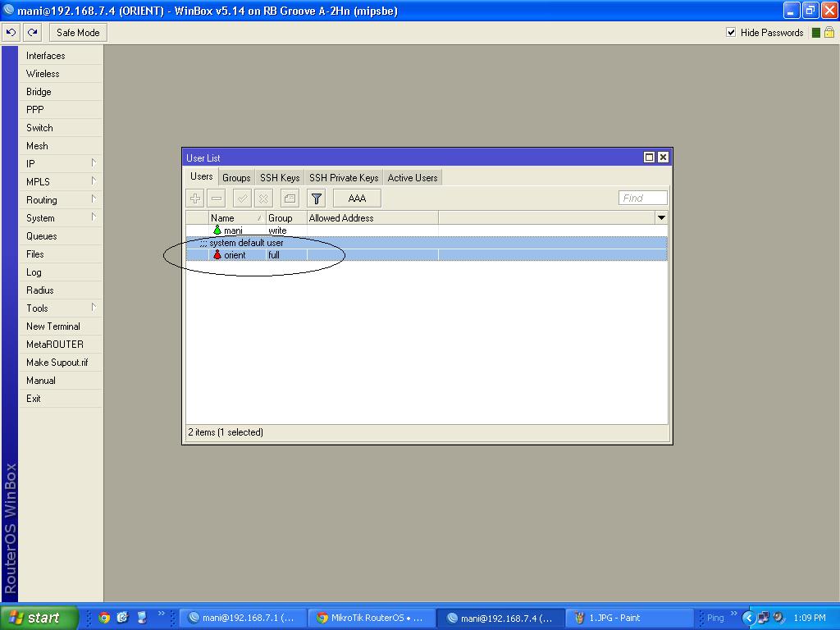This screenshot has width=840, height=630.
Task: Click the third quick launch icon
Action: tap(142, 618)
